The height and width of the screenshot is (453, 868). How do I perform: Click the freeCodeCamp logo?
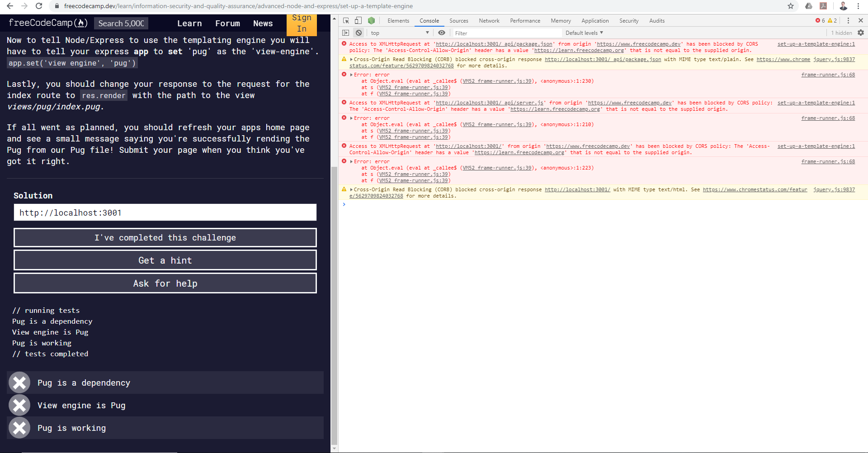(x=48, y=23)
